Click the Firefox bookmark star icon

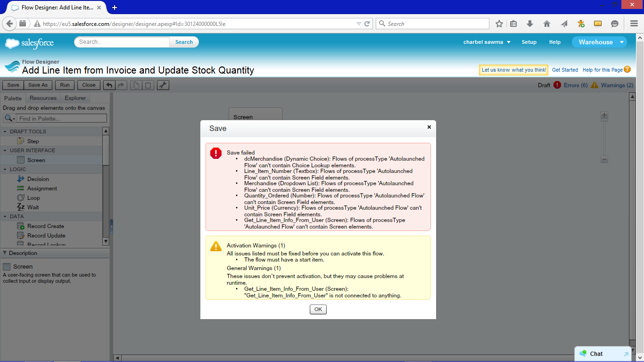[x=499, y=24]
